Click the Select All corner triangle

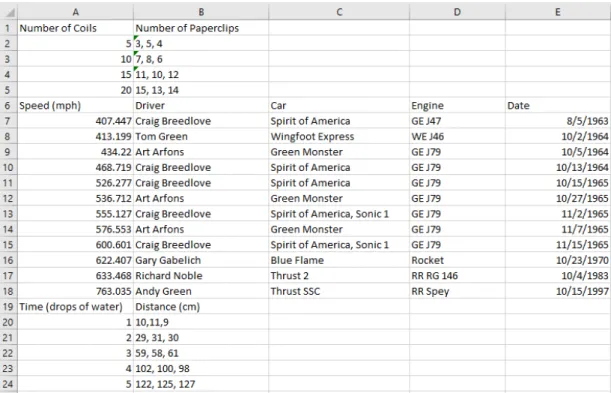coord(10,12)
